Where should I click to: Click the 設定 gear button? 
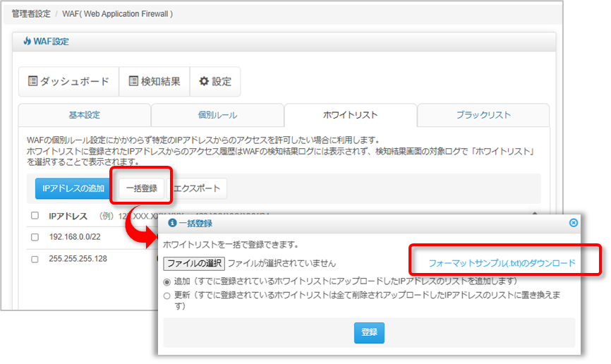click(215, 82)
